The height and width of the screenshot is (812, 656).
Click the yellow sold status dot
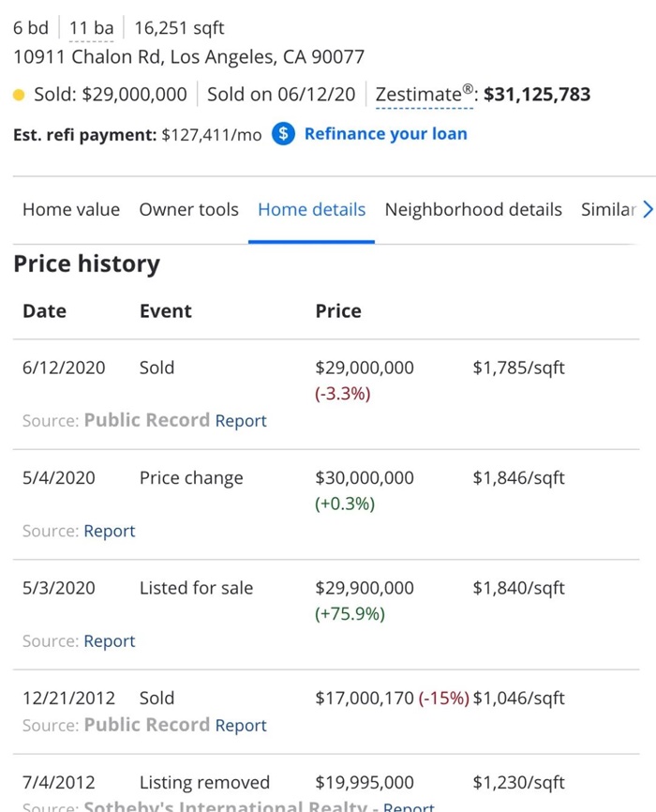click(19, 95)
